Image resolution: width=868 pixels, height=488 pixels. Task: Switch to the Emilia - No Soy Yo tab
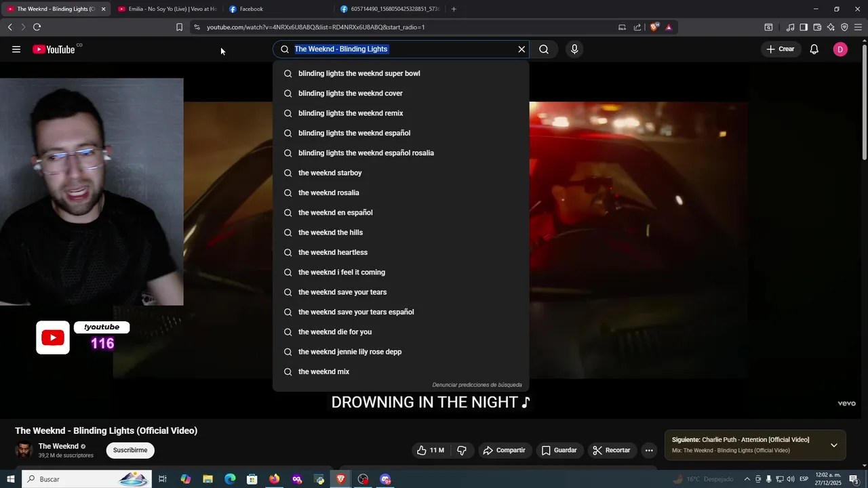click(x=166, y=9)
